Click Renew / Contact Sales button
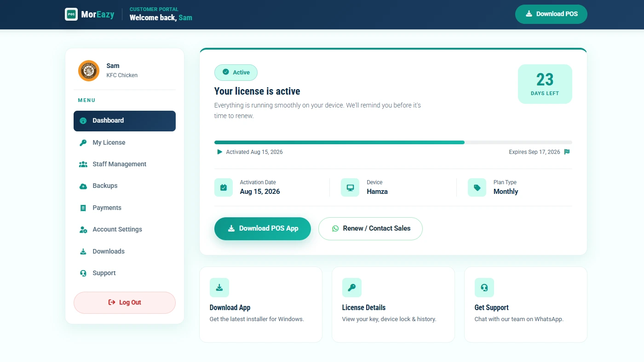644x362 pixels. click(x=370, y=229)
